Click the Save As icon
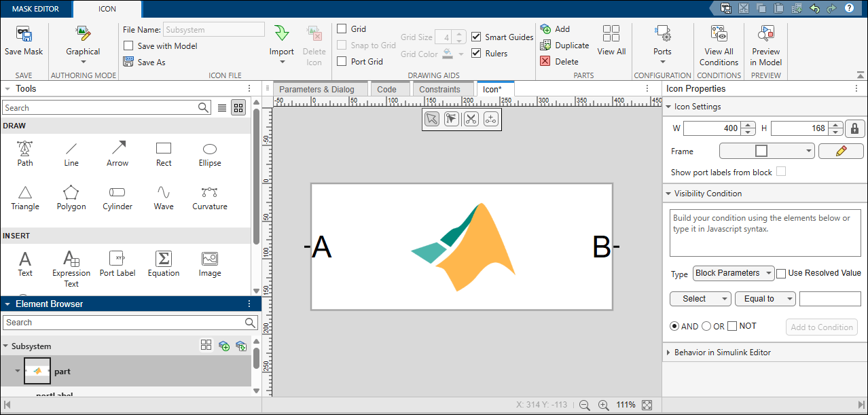Viewport: 868px width, 415px height. point(128,62)
